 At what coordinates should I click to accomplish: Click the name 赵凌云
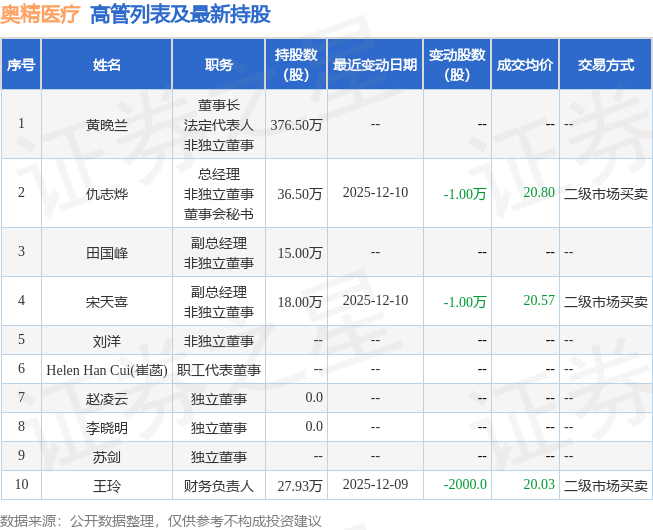(x=107, y=399)
